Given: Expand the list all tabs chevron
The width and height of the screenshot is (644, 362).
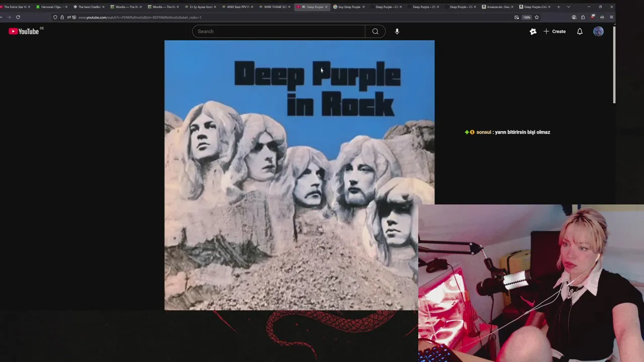Looking at the screenshot, I should click(x=569, y=7).
